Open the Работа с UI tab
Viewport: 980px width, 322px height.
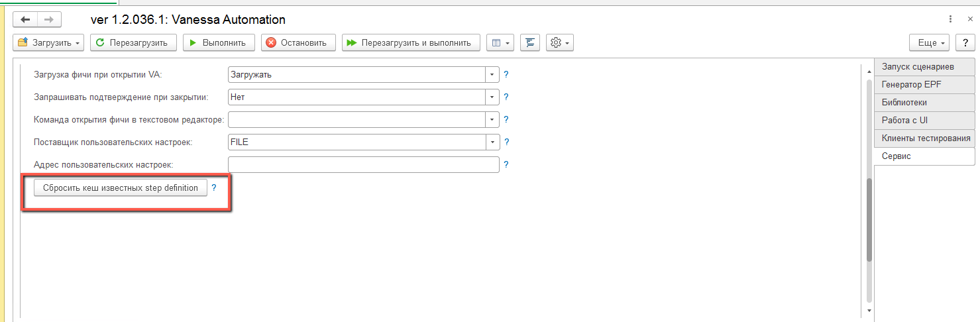coord(924,121)
